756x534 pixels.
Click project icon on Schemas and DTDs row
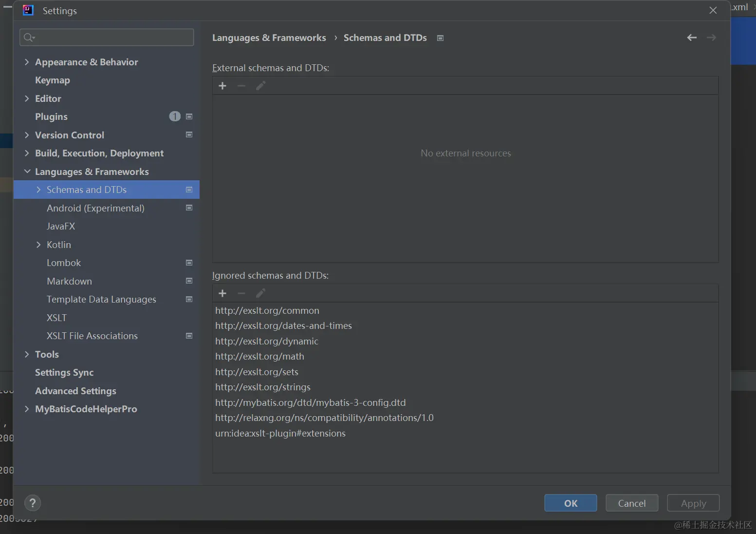pos(189,190)
